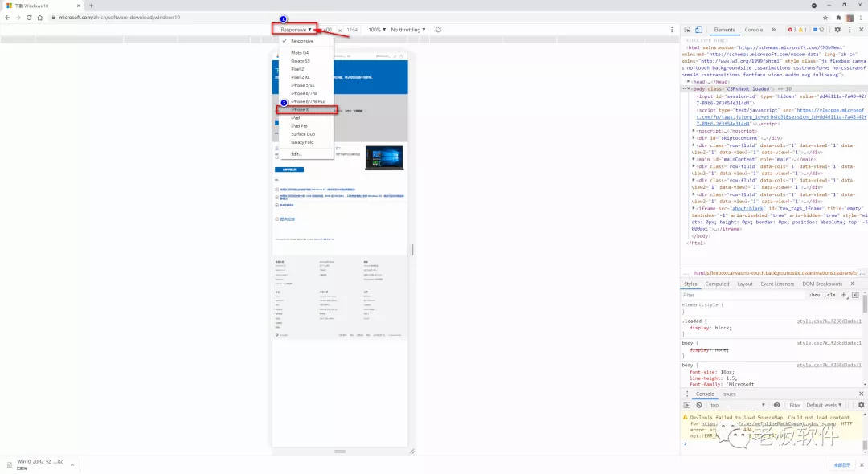
Task: Click the rotate viewport icon
Action: pyautogui.click(x=436, y=29)
